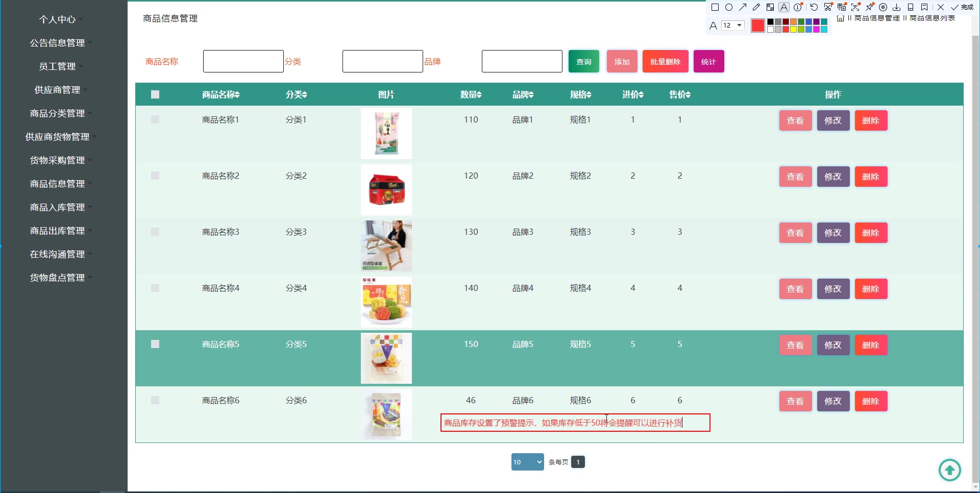This screenshot has height=493, width=980.
Task: Click the 品牌 search input field
Action: pyautogui.click(x=522, y=61)
